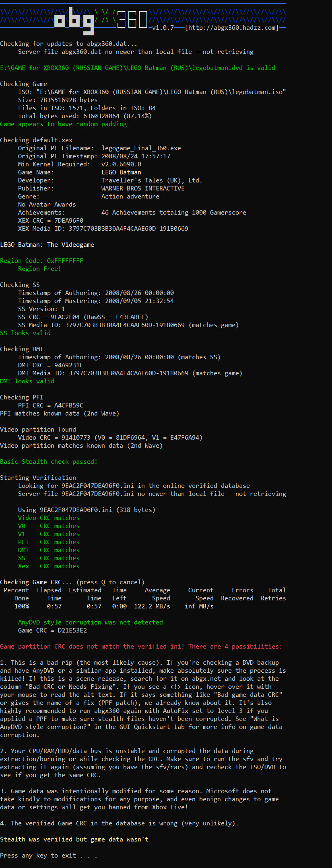Click the 'Checking DMI' heading
This screenshot has height=868, width=332.
click(x=22, y=349)
